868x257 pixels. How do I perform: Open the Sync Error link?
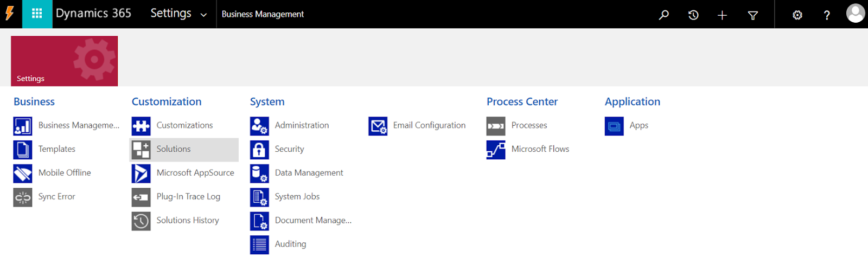[57, 196]
